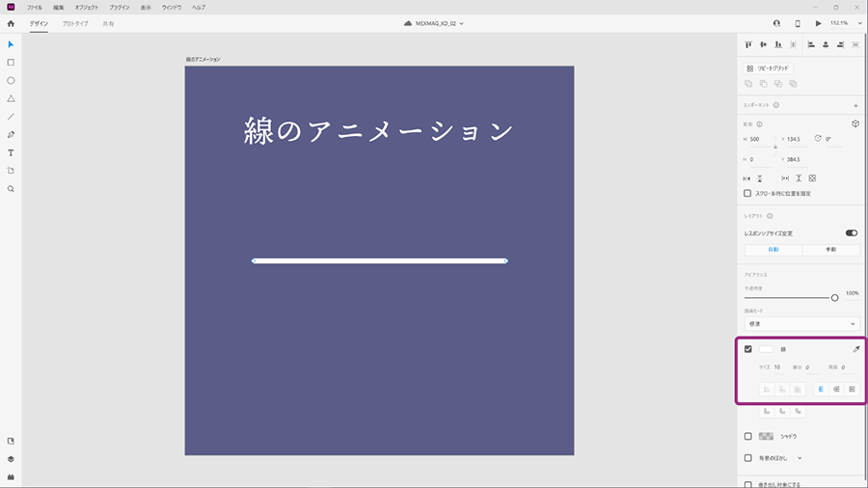Open mobile device preview icon

click(x=798, y=23)
